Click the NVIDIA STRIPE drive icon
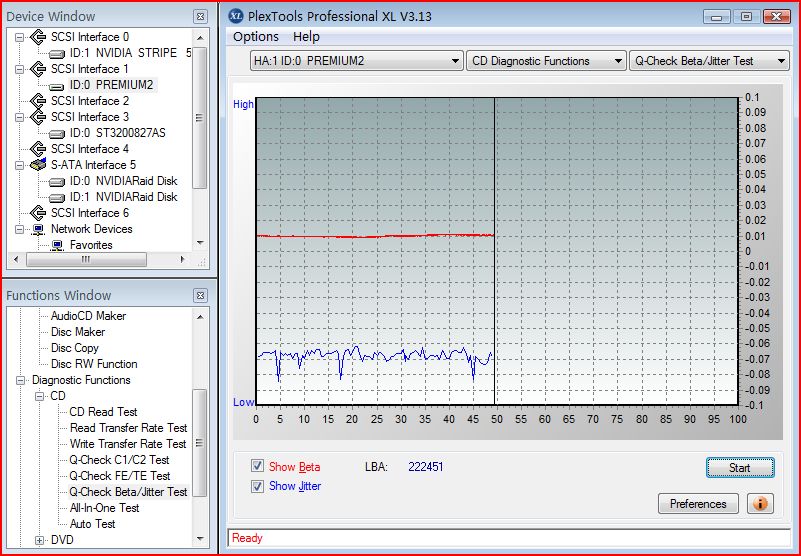The image size is (801, 556). [x=57, y=54]
